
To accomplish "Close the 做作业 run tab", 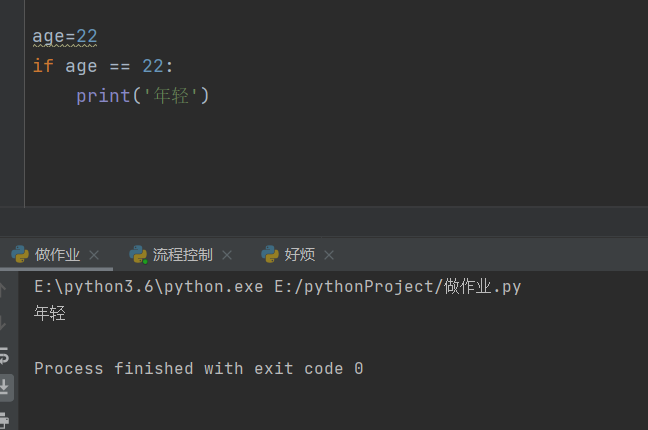I will tap(95, 255).
